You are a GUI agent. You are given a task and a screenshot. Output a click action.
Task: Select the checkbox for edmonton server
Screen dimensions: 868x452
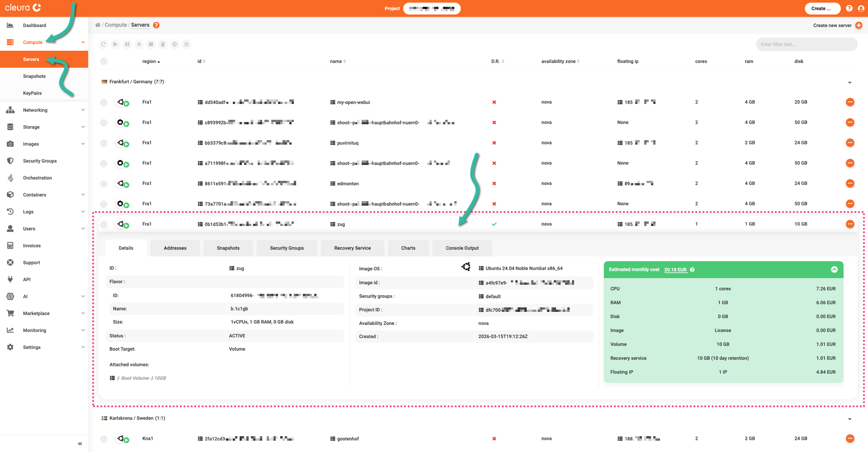[104, 184]
